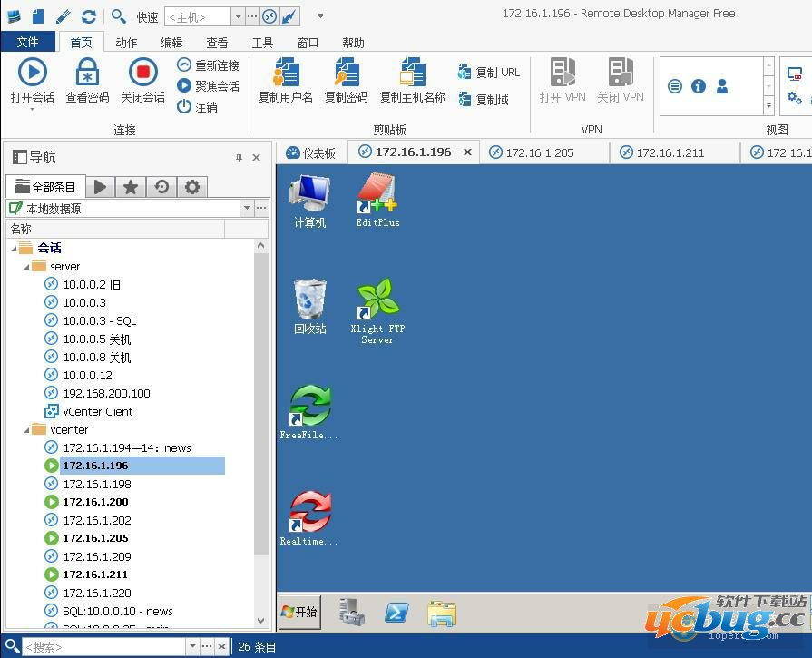Open the 本地数据源 data source dropdown

click(x=246, y=208)
